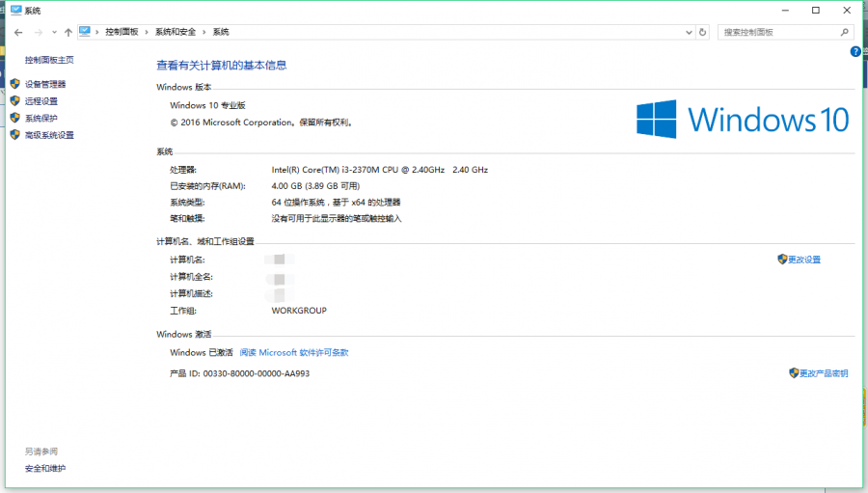The width and height of the screenshot is (868, 493).
Task: Click shield icon beside 系统保护
Action: pyautogui.click(x=14, y=118)
